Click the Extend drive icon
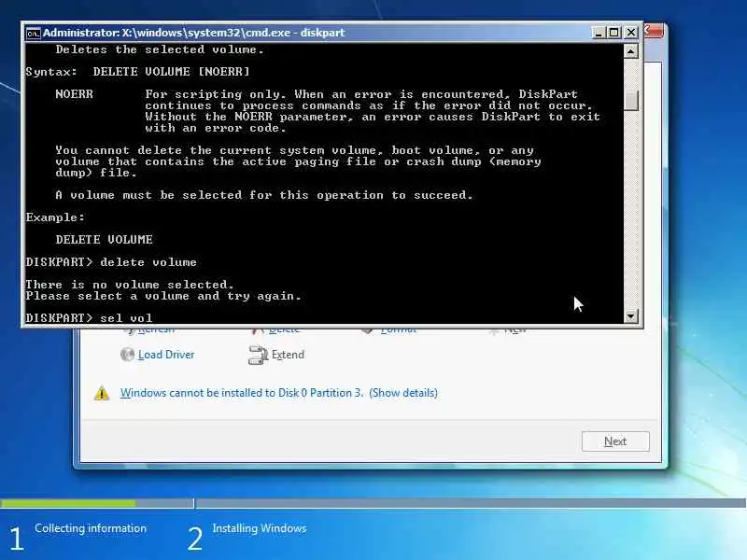 258,355
